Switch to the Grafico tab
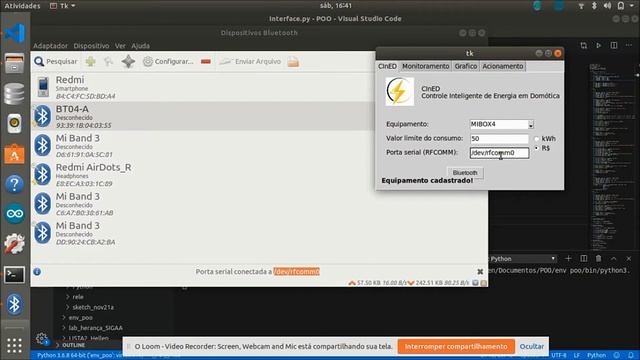Screen dimensions: 640x360 pyautogui.click(x=466, y=66)
